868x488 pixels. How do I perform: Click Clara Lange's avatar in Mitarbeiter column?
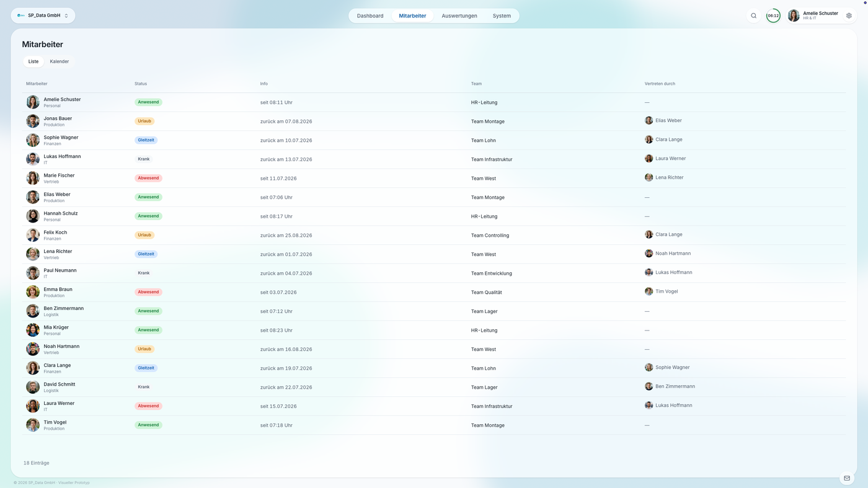pos(33,368)
